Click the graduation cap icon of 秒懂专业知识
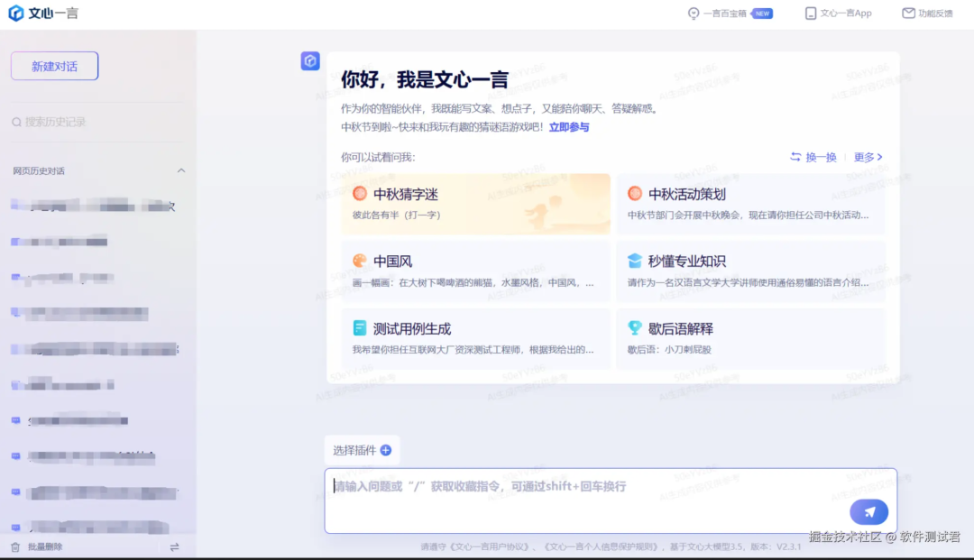 pos(634,261)
